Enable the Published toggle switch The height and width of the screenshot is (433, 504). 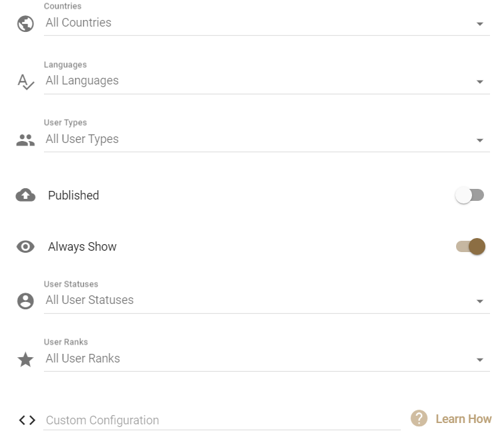pos(469,196)
